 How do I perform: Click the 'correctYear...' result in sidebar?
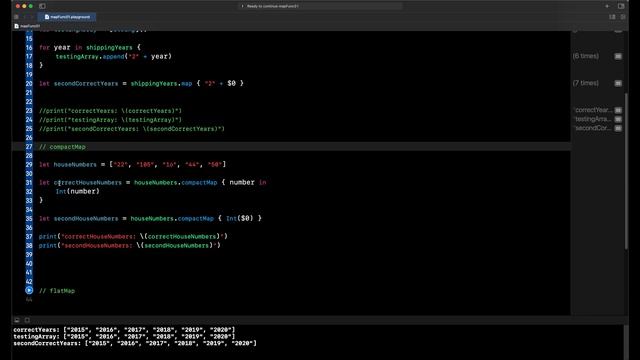click(x=593, y=110)
